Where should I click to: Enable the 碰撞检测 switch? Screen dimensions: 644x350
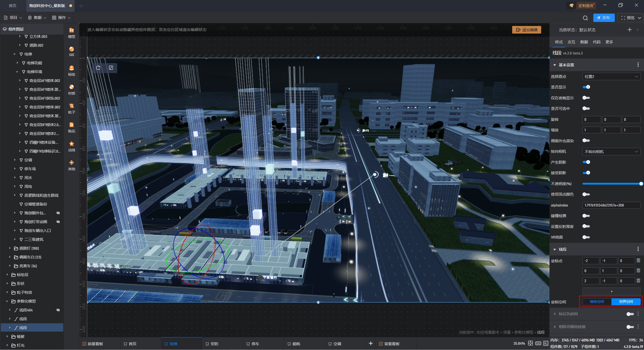586,216
